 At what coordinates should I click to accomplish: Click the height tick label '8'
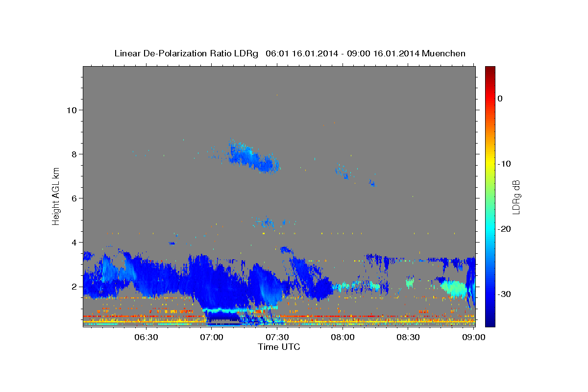pos(74,154)
